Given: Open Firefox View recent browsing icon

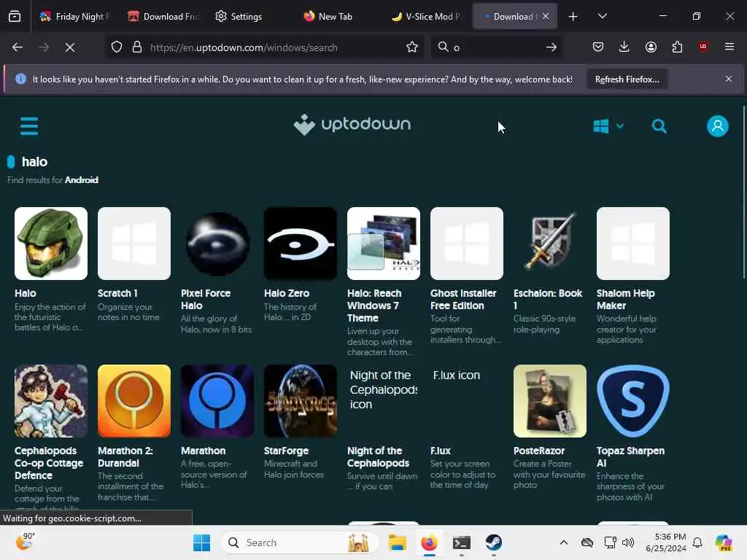Looking at the screenshot, I should click(x=15, y=17).
